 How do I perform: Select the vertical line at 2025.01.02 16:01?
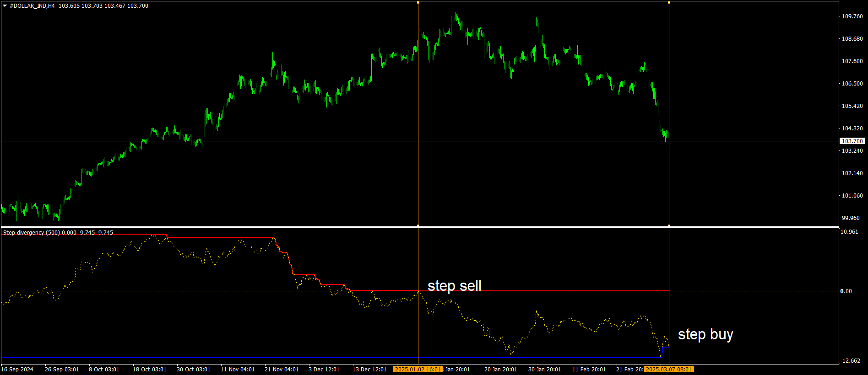click(x=418, y=114)
